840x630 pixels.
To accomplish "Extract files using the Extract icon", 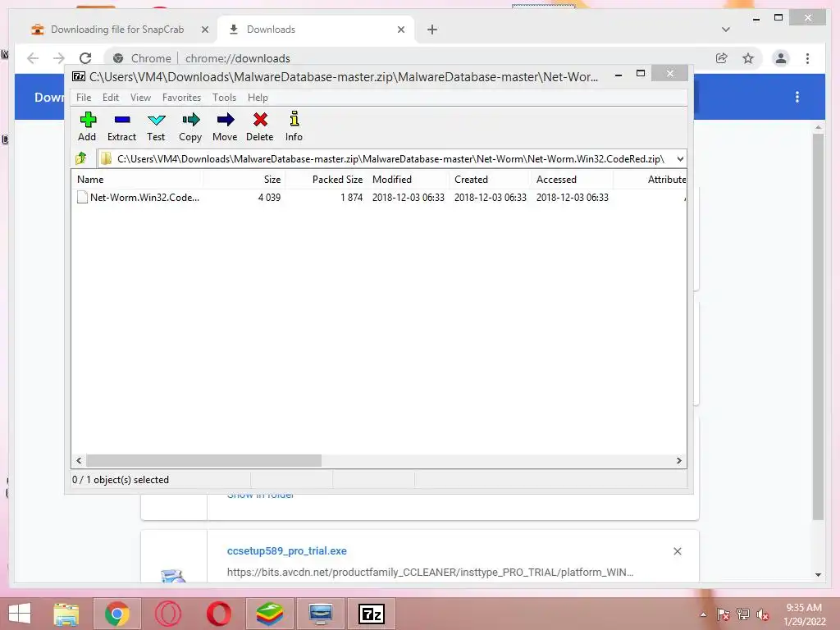I will (x=121, y=126).
